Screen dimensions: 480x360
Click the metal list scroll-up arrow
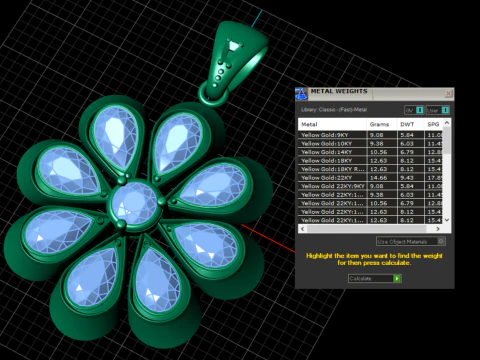click(447, 123)
